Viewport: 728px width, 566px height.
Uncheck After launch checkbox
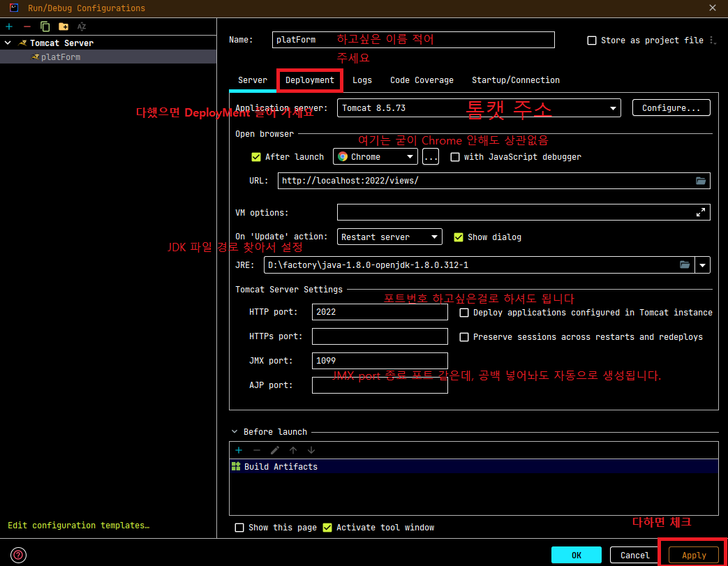pyautogui.click(x=256, y=157)
